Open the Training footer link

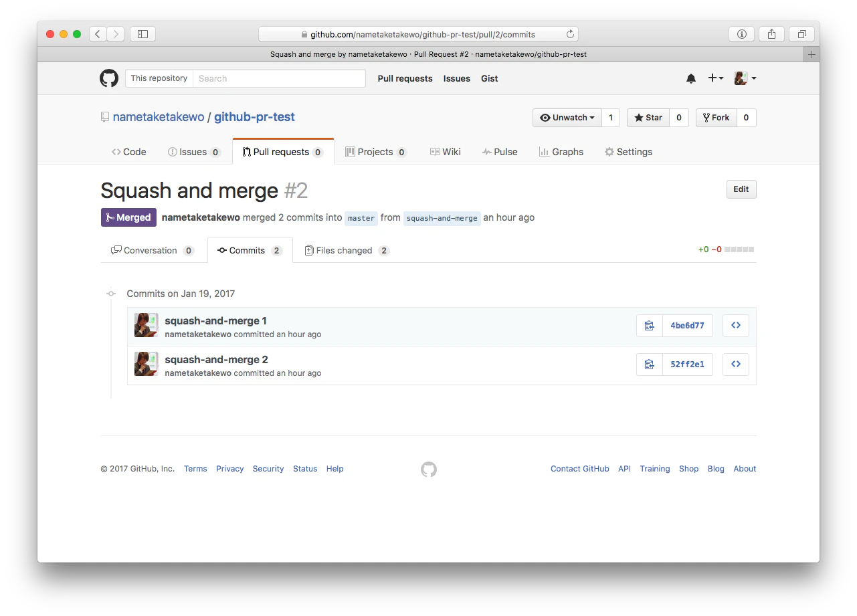pos(655,469)
